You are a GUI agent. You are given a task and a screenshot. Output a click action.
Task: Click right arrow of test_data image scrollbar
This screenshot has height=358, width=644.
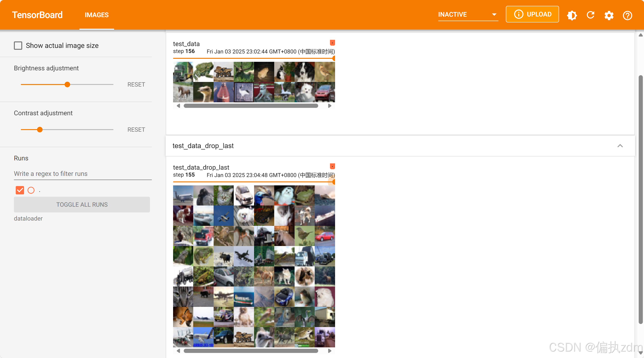click(330, 106)
